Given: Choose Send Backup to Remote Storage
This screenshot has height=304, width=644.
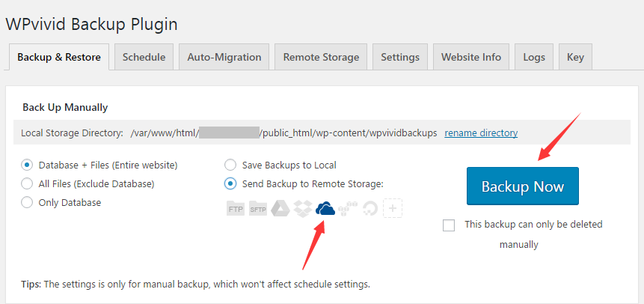Looking at the screenshot, I should [x=230, y=184].
